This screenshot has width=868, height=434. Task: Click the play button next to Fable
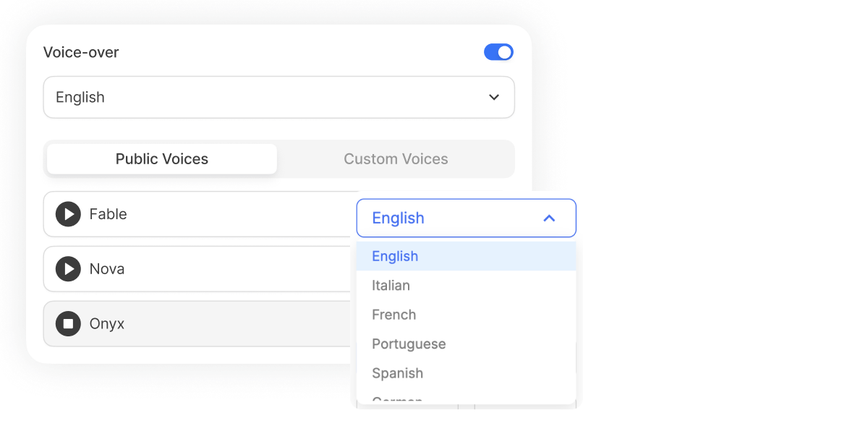[x=67, y=214]
